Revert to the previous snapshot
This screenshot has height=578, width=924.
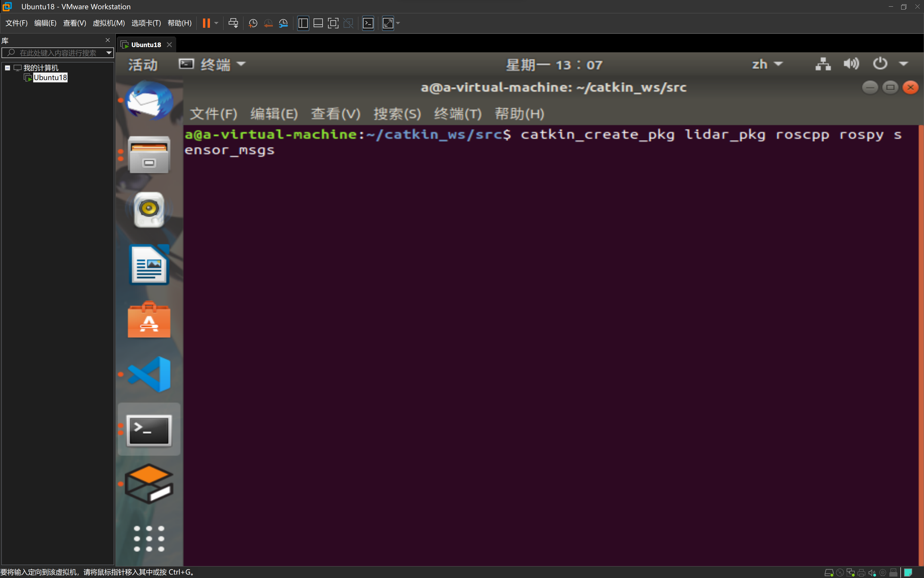pos(268,23)
